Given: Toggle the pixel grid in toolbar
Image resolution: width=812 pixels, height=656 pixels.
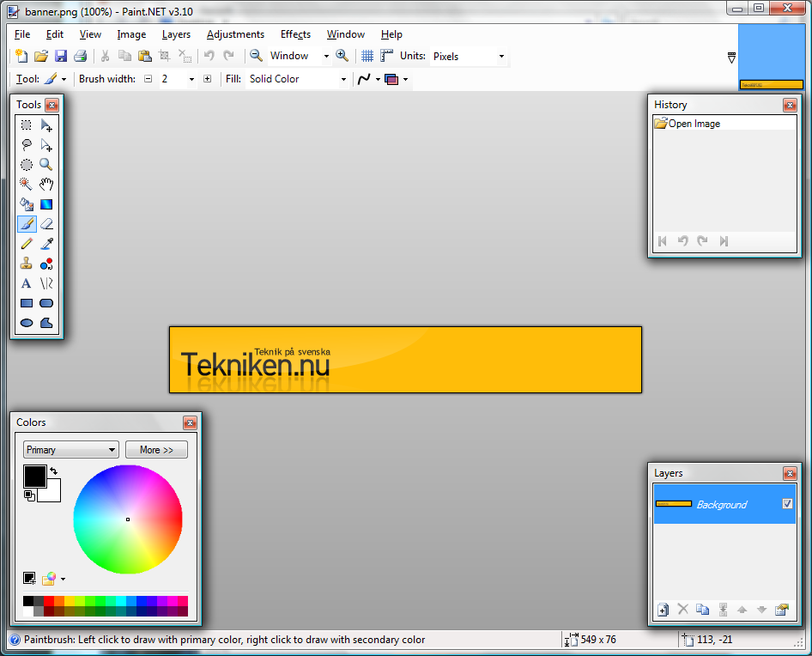Looking at the screenshot, I should (x=367, y=56).
